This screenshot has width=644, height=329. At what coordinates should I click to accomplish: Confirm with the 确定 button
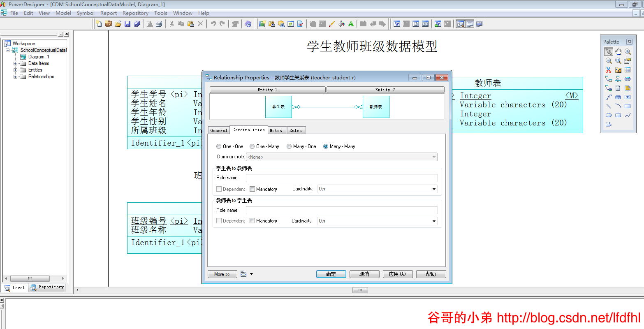pyautogui.click(x=331, y=274)
